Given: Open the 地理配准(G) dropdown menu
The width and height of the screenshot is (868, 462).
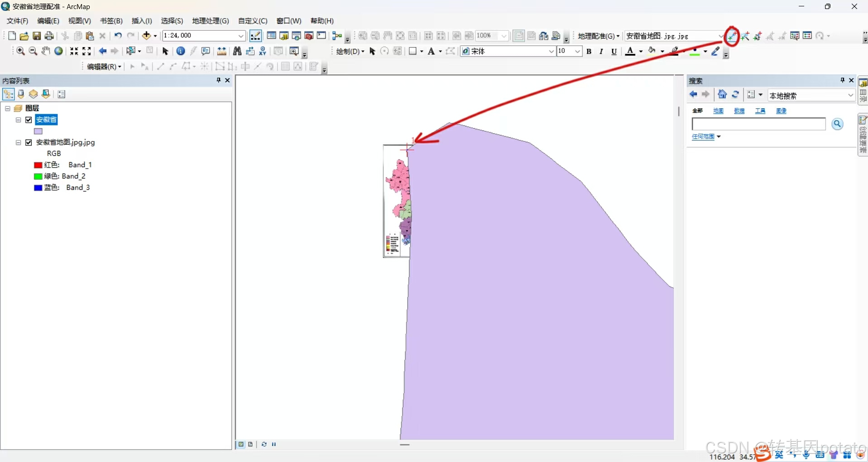Looking at the screenshot, I should click(598, 36).
